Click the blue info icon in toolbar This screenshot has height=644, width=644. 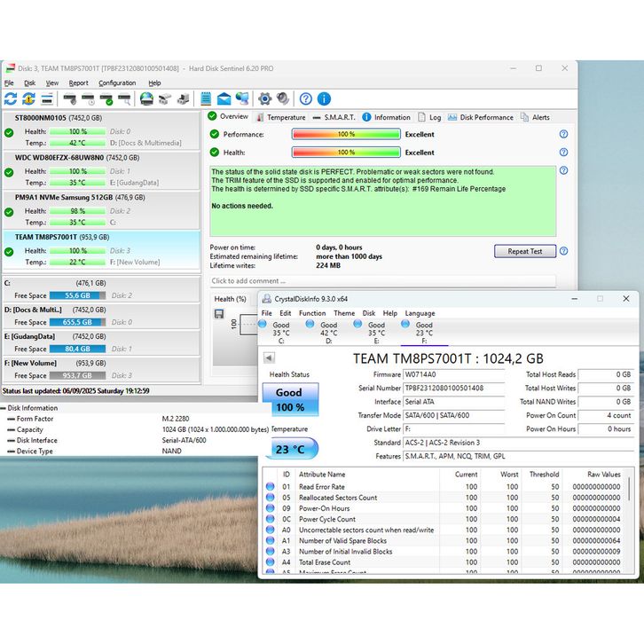[324, 98]
